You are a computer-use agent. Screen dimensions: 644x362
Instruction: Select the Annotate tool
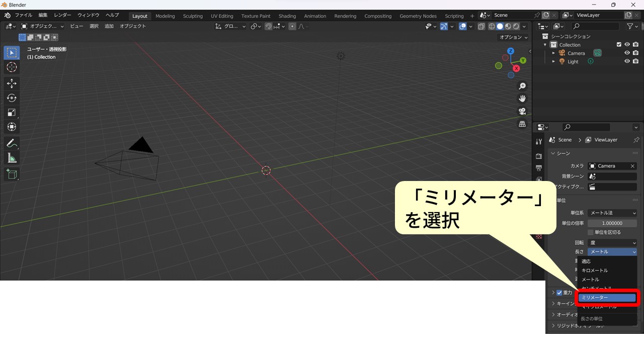pyautogui.click(x=12, y=143)
